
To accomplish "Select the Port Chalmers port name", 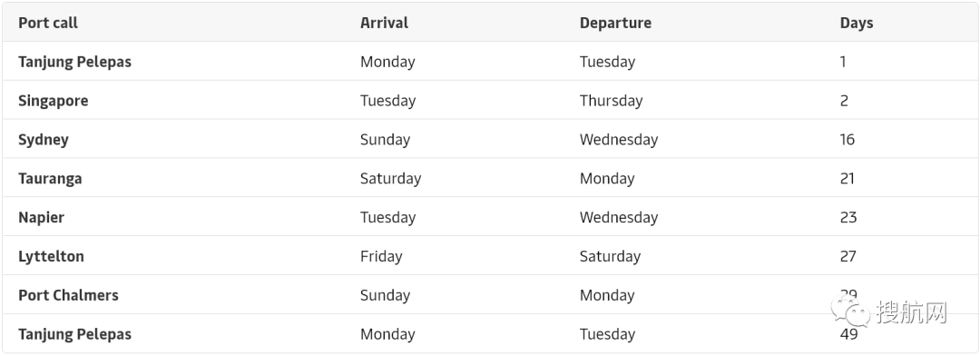I will coord(68,294).
